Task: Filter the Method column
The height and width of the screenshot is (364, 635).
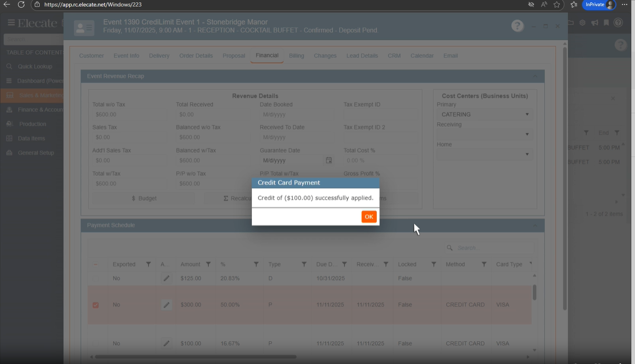Action: [x=484, y=264]
